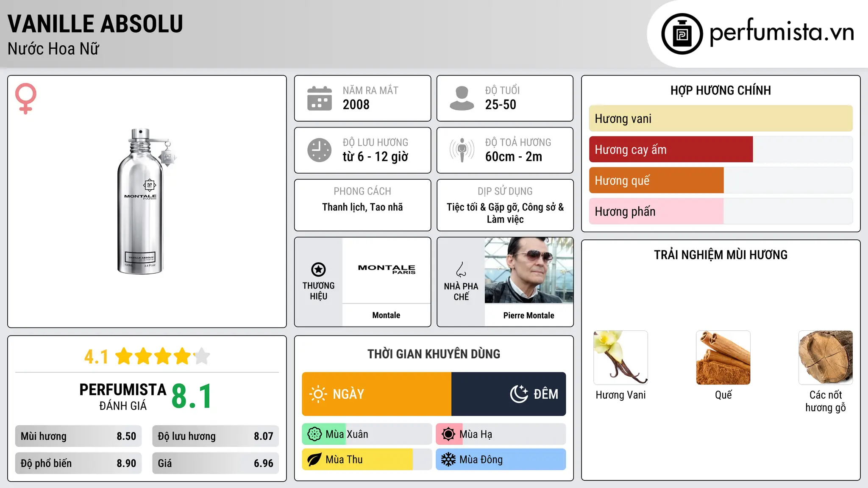Click the Giá 6.96 score box

point(216,463)
